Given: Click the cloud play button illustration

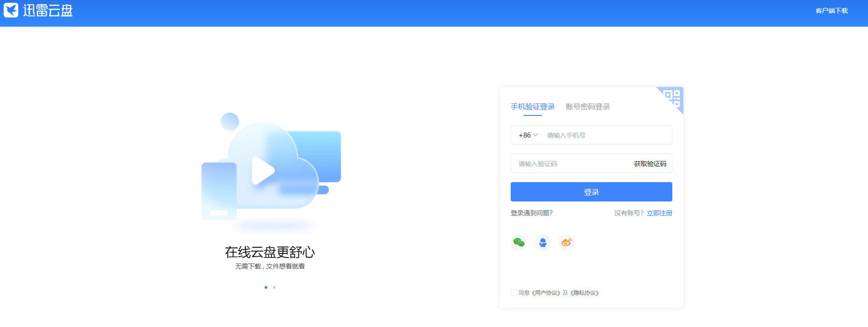Looking at the screenshot, I should click(x=263, y=171).
